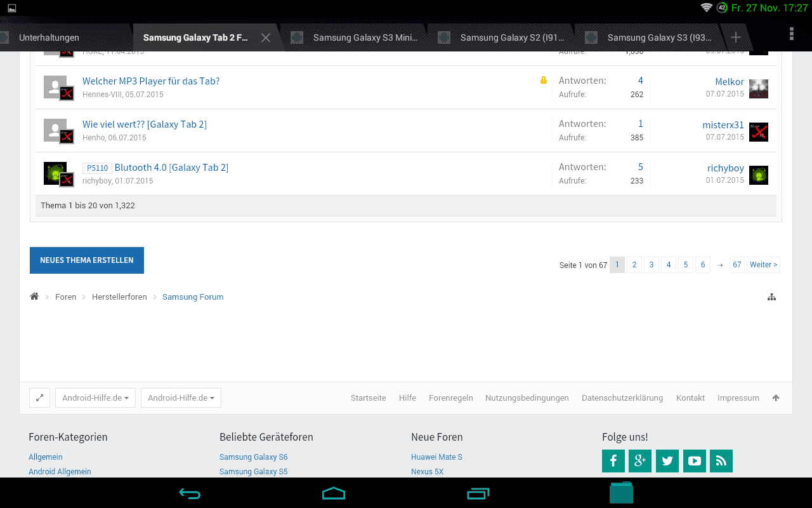
Task: Open Samsung Forum breadcrumb link
Action: tap(193, 297)
